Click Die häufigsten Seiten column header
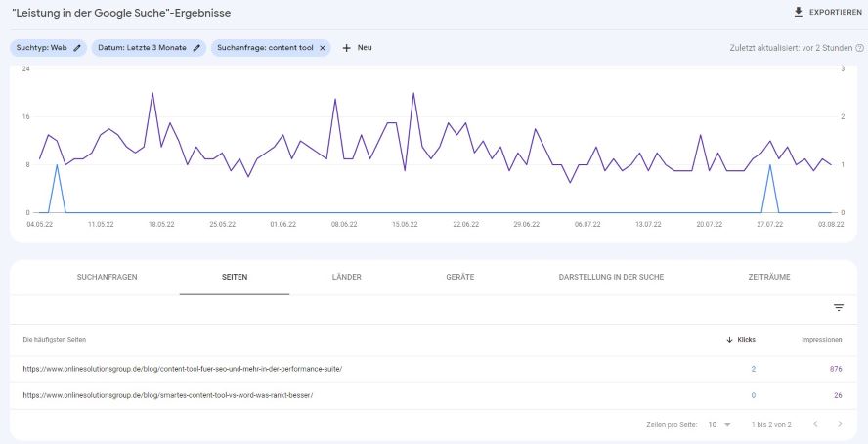This screenshot has height=444, width=868. pos(55,340)
